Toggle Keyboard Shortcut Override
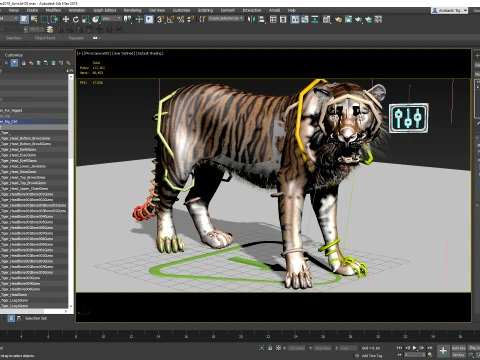Screen dimensions: 480x360 point(149,19)
